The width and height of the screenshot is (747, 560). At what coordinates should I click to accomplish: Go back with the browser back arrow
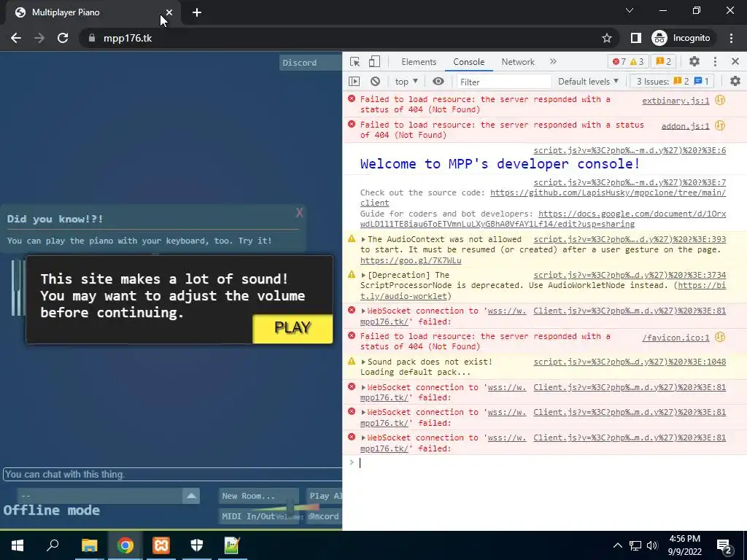[16, 38]
